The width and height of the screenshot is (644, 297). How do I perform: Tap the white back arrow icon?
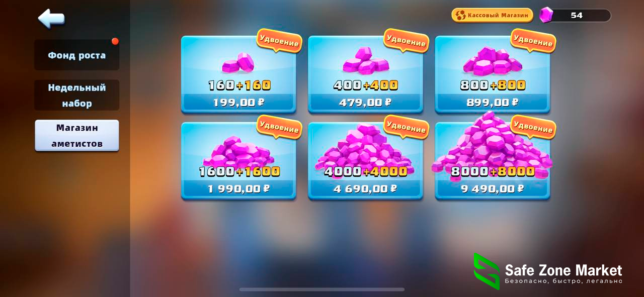point(51,19)
